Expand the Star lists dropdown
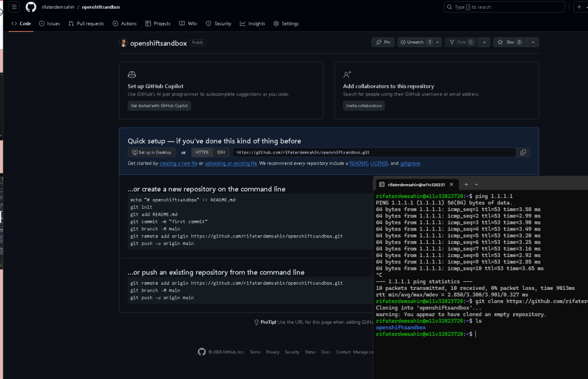 [533, 42]
